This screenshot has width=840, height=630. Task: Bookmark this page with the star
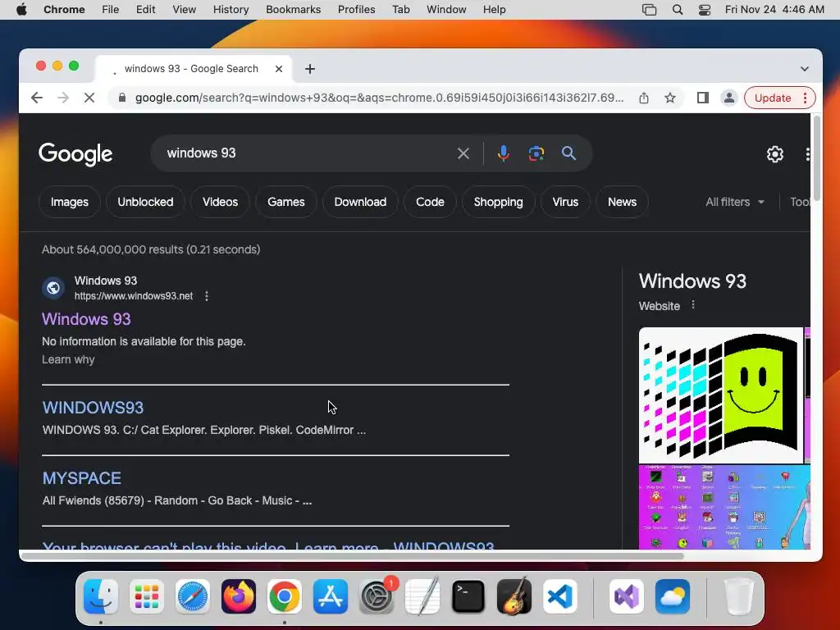point(670,98)
